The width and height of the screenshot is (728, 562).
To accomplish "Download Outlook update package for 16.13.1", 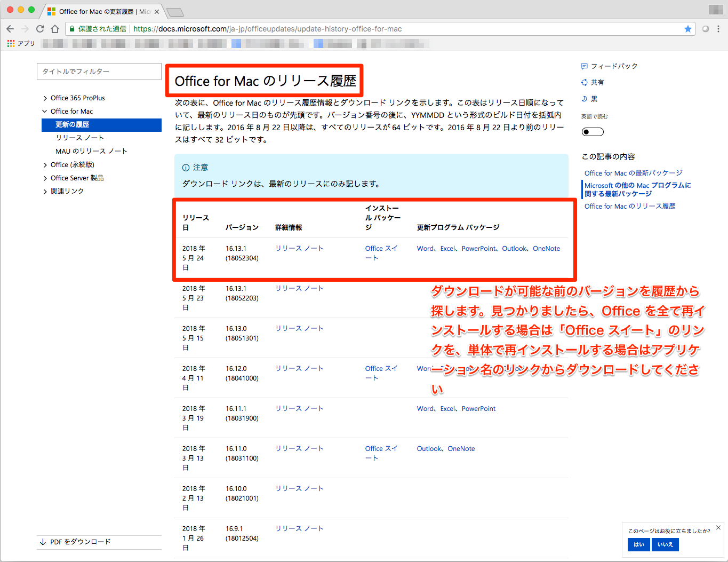I will coord(515,249).
